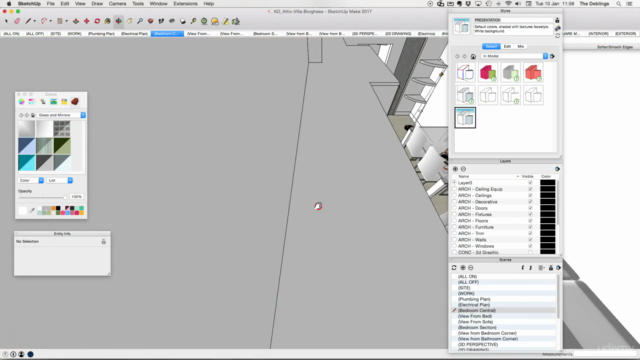The height and width of the screenshot is (360, 640).
Task: Choose the pink Eraser tool
Action: click(x=17, y=21)
